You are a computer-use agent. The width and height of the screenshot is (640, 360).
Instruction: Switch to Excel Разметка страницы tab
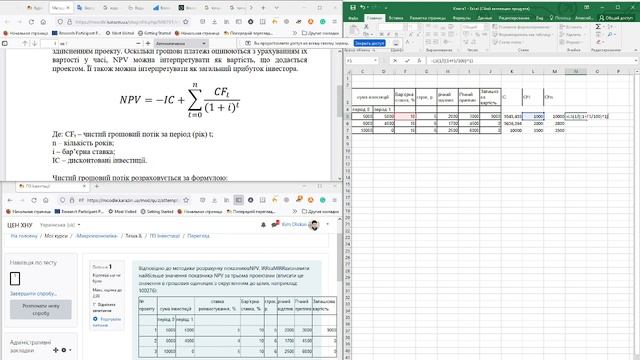pyautogui.click(x=427, y=18)
